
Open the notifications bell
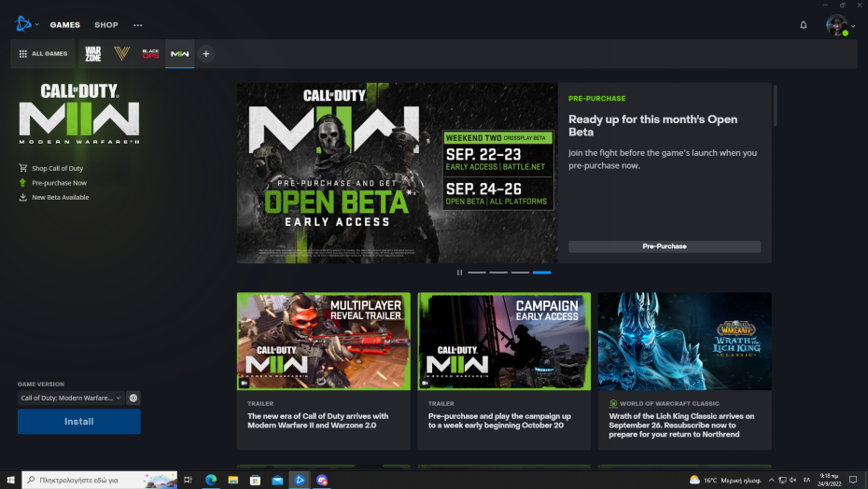click(x=804, y=25)
